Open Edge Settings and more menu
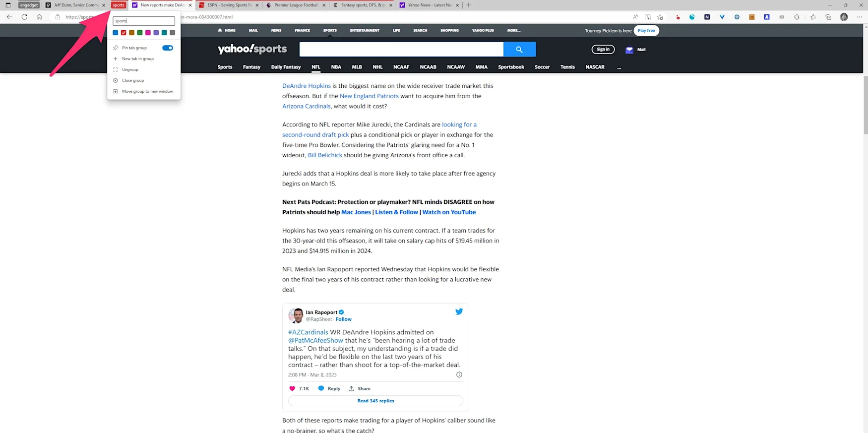 tap(860, 17)
